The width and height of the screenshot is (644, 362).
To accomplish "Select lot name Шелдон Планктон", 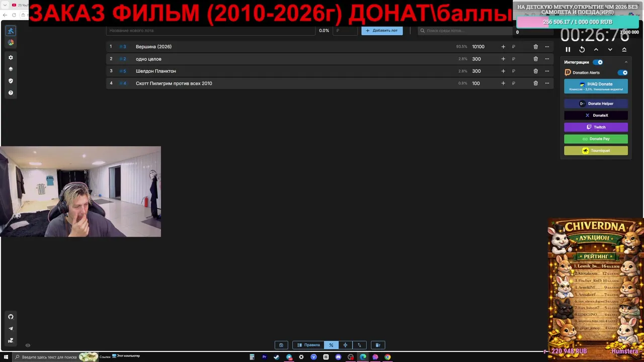I will tap(156, 71).
